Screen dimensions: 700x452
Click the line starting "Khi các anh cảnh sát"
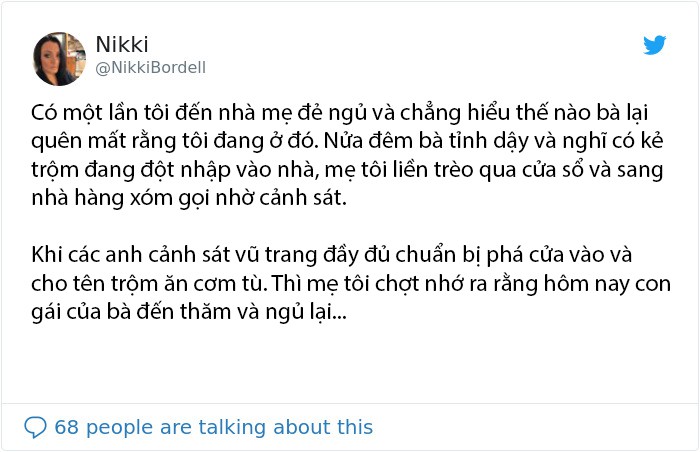[332, 255]
